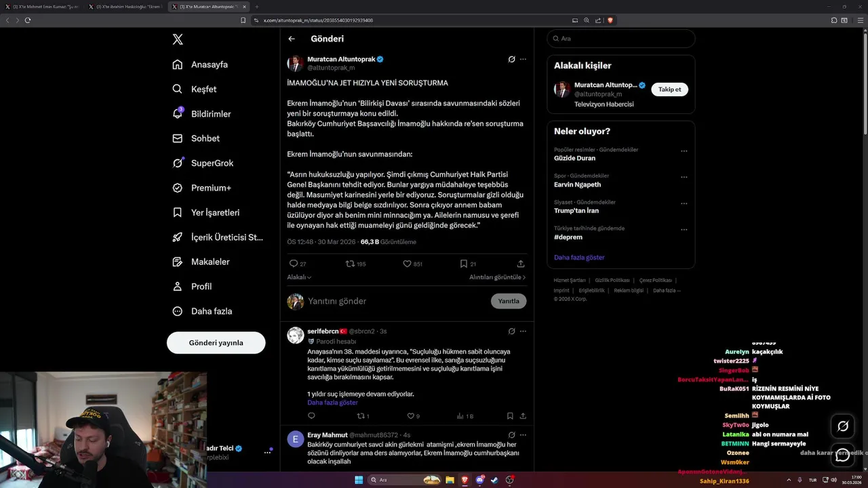Viewport: 868px width, 488px height.
Task: Open a new browser tab
Action: click(x=257, y=7)
